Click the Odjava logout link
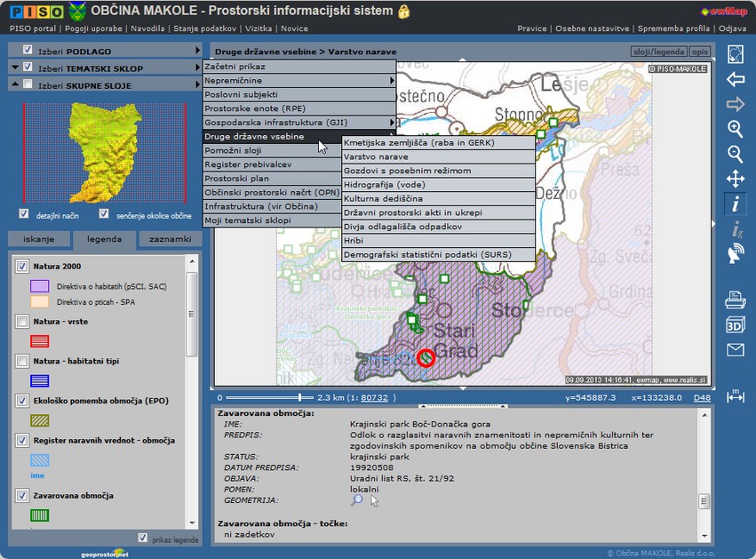The width and height of the screenshot is (756, 559). click(x=732, y=28)
